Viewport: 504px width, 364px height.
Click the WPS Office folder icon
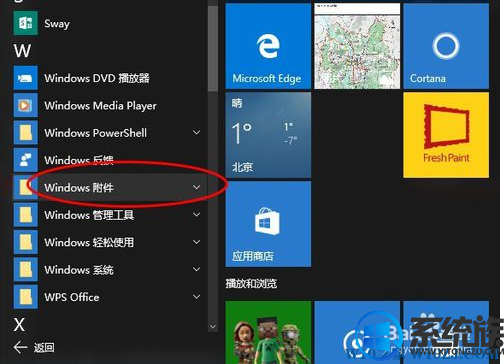coord(25,297)
